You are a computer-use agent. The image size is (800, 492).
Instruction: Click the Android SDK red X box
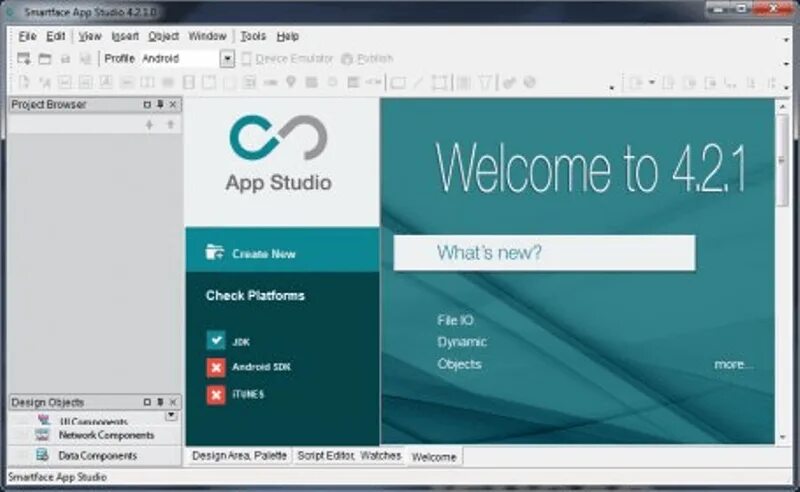pos(216,367)
